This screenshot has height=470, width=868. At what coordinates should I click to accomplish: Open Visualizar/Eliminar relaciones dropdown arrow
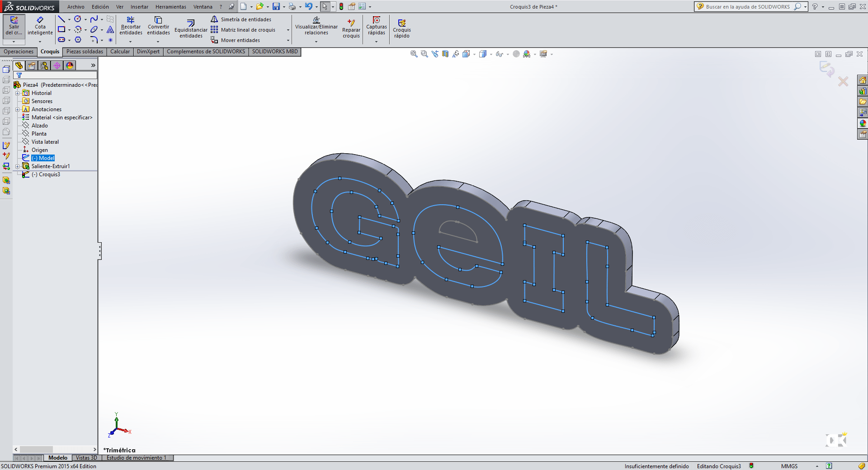[x=316, y=42]
